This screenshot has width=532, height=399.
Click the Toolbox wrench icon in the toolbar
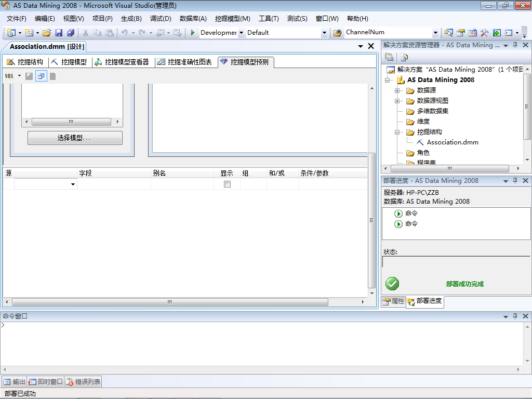(x=485, y=33)
